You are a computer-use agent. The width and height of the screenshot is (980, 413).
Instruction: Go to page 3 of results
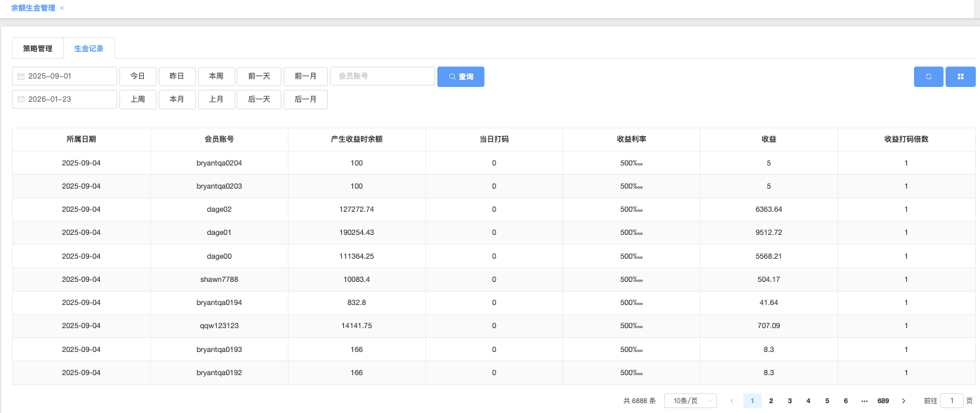tap(790, 401)
